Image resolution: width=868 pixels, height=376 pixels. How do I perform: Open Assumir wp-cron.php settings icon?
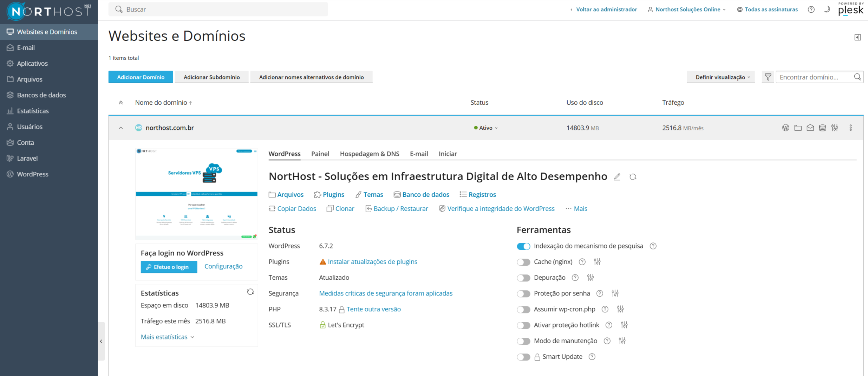[620, 309]
